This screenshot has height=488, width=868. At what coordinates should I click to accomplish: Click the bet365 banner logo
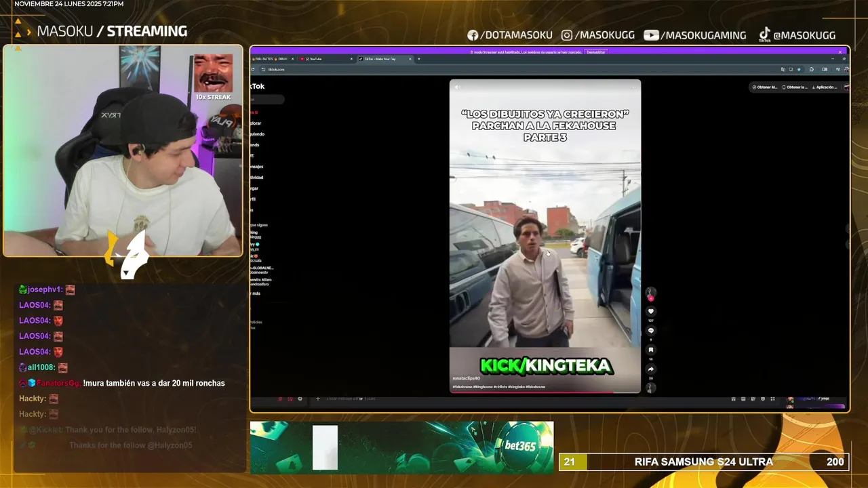coord(519,445)
